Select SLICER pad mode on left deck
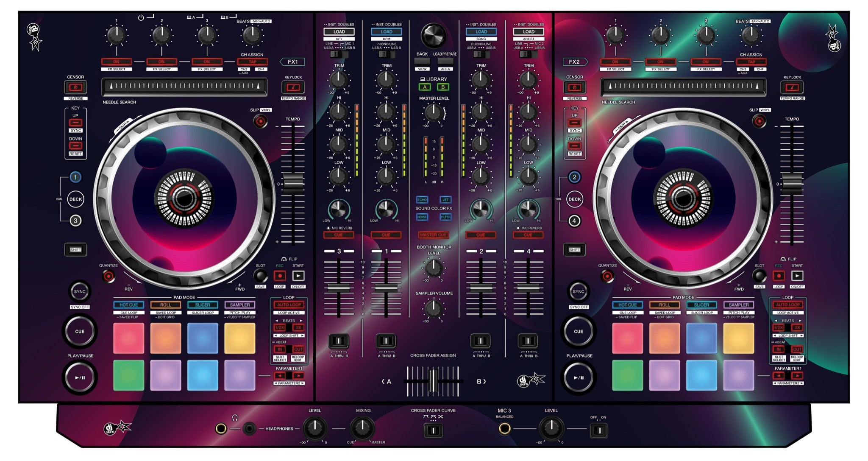The height and width of the screenshot is (461, 868). (203, 305)
